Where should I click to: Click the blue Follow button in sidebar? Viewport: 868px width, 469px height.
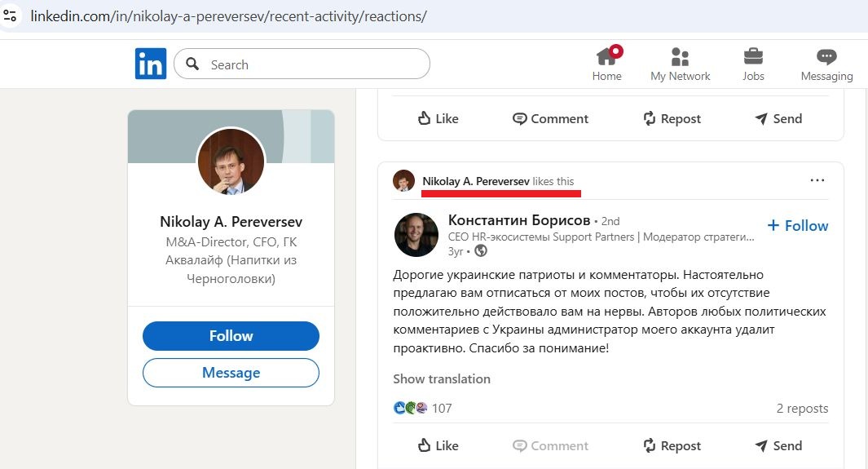(231, 335)
